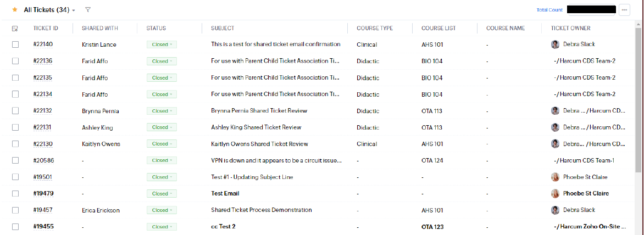Select checkbox for ticket #22140
This screenshot has width=644, height=235.
click(15, 44)
